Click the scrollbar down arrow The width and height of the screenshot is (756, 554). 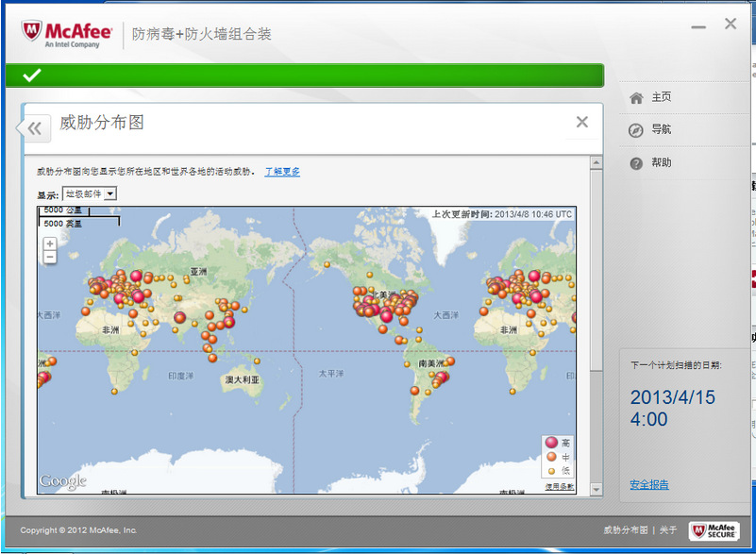[596, 489]
